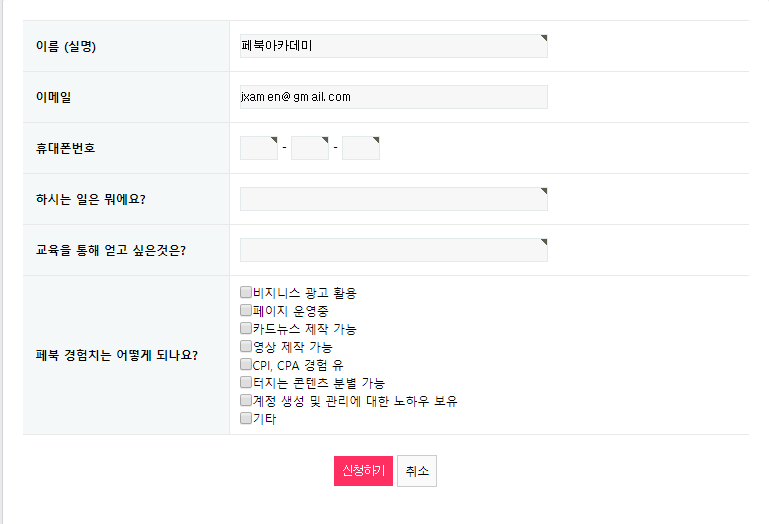Select the first 휴대폰번호 number box
769x524 pixels.
click(258, 148)
